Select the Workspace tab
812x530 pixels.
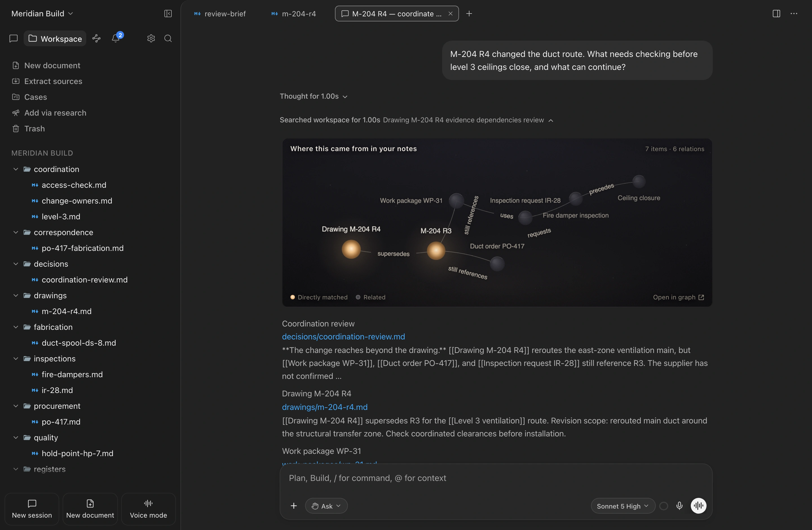click(x=55, y=39)
